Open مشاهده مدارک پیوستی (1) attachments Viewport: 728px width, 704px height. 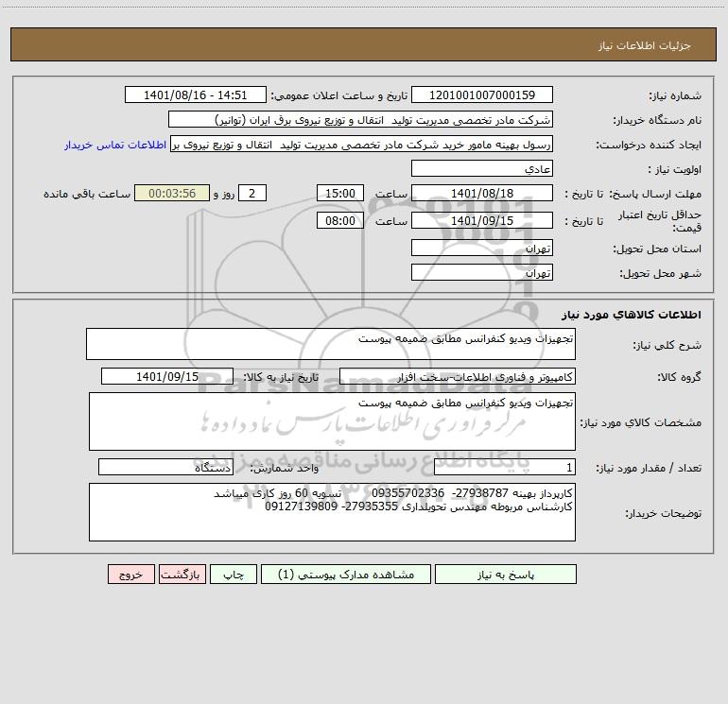pos(346,575)
